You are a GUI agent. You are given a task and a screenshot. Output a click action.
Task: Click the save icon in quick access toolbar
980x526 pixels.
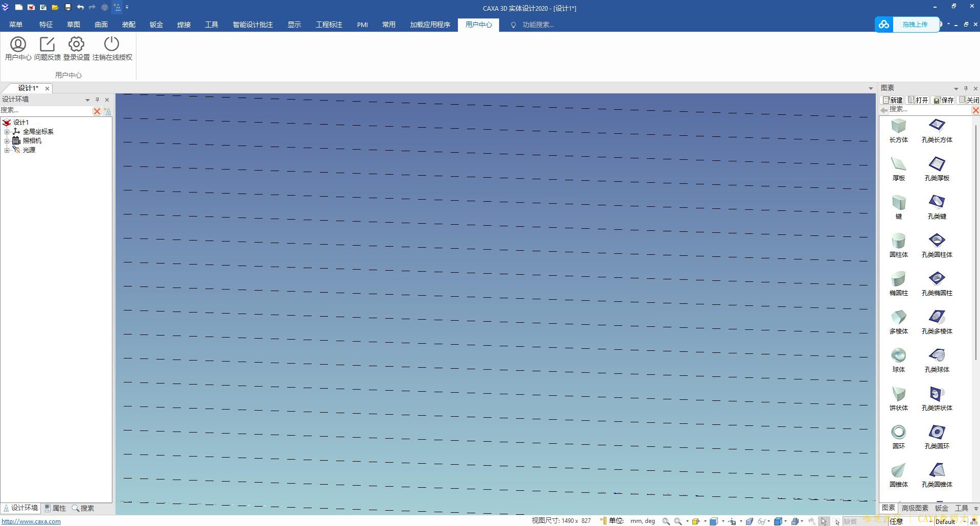(67, 8)
